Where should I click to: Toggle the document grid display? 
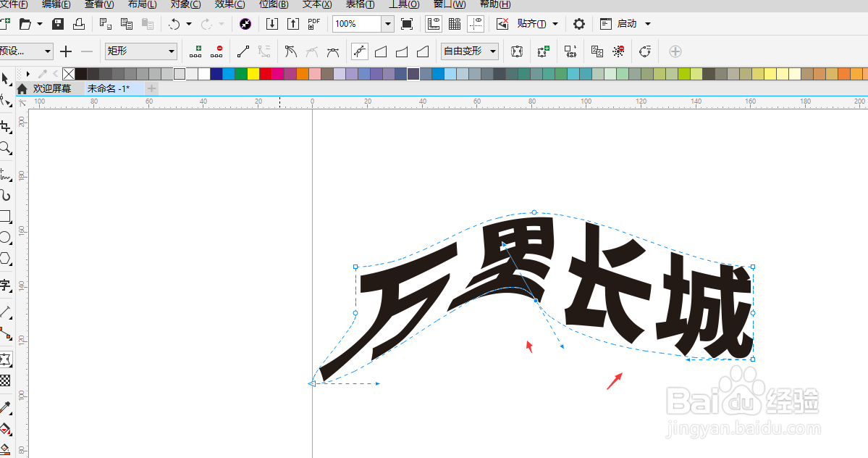(454, 23)
